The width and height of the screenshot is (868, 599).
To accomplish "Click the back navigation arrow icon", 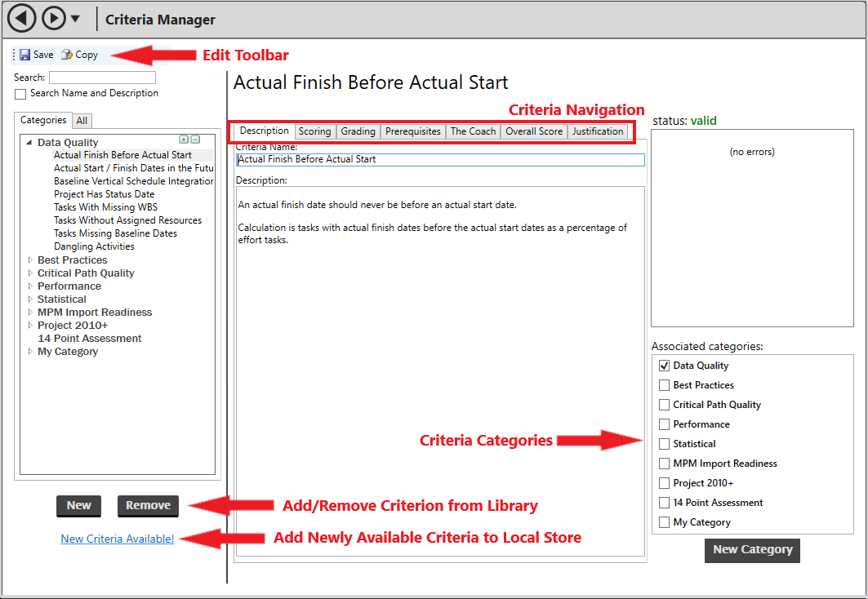I will [21, 18].
